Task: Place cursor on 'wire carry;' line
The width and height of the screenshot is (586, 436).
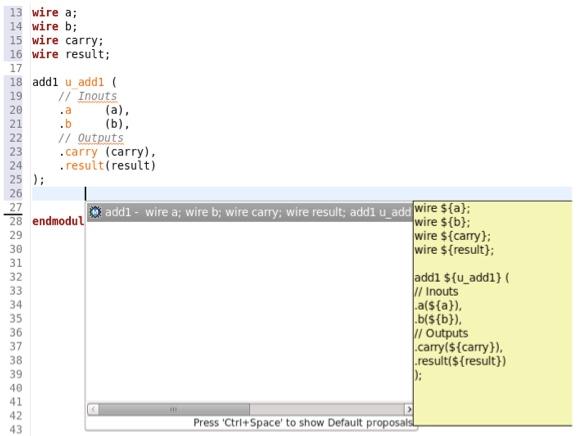Action: (x=68, y=40)
